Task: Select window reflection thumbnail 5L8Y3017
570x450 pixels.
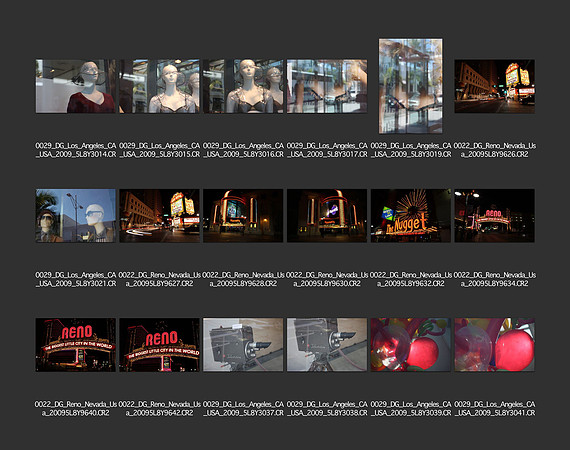Action: click(327, 86)
